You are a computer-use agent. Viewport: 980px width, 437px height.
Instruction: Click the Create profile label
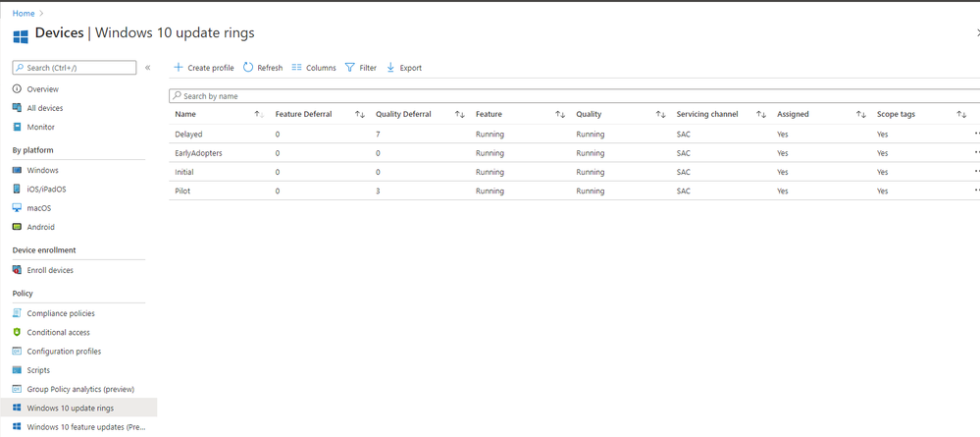[x=211, y=68]
